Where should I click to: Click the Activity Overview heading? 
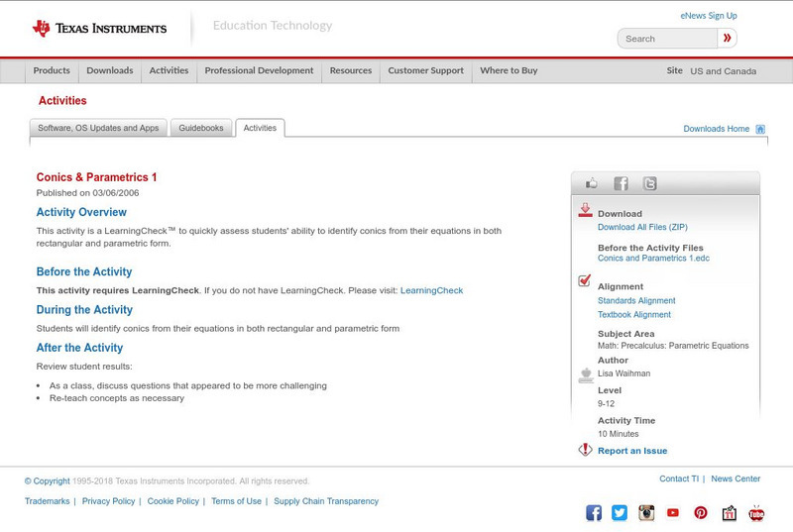click(x=81, y=212)
